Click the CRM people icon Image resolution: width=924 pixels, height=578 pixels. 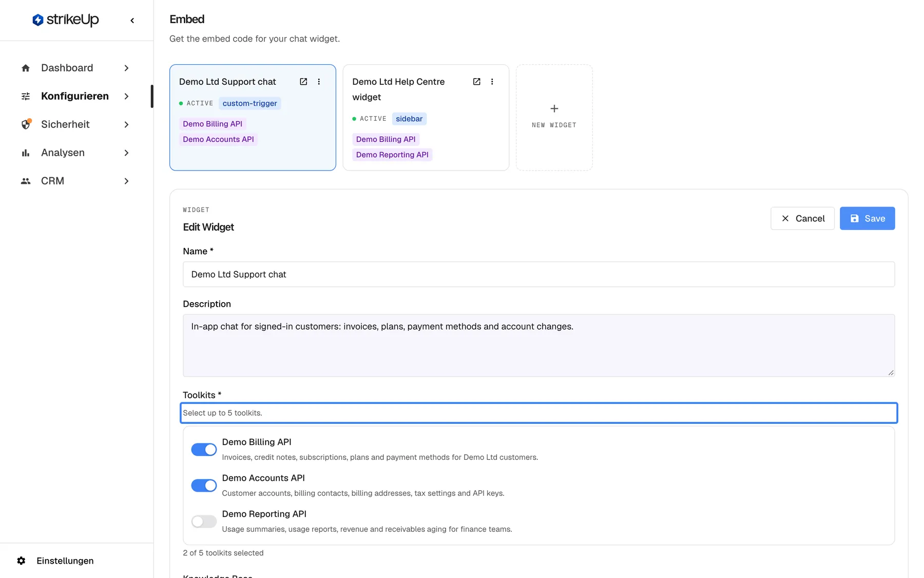click(x=26, y=181)
